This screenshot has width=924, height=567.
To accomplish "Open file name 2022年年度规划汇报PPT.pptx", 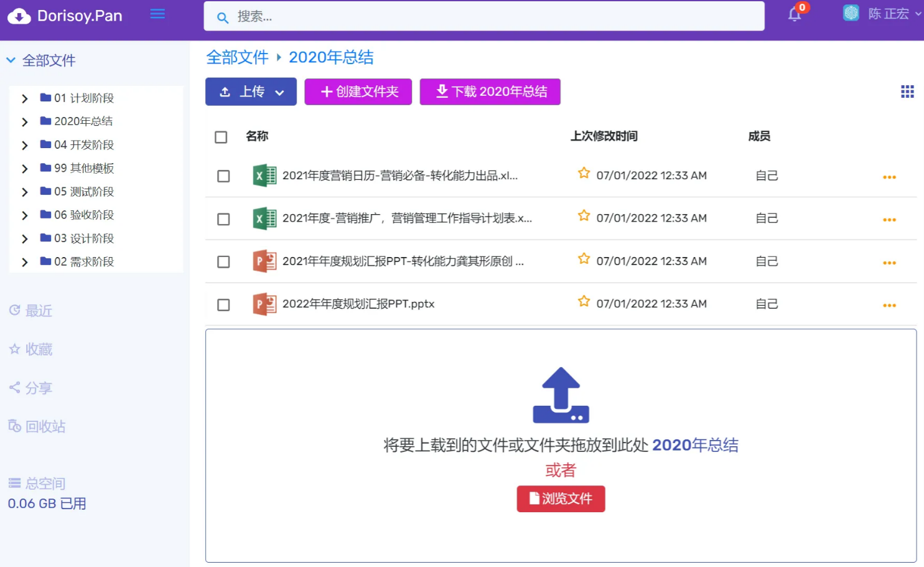I will [x=358, y=304].
